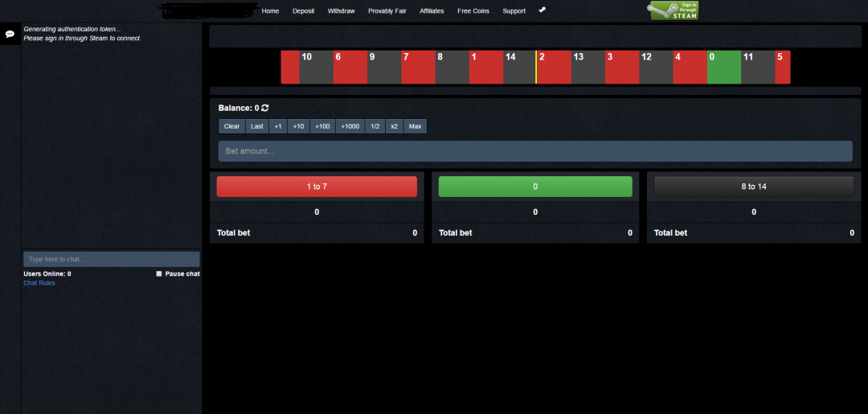Bet on black 8 to 14
The width and height of the screenshot is (868, 414).
pyautogui.click(x=753, y=187)
